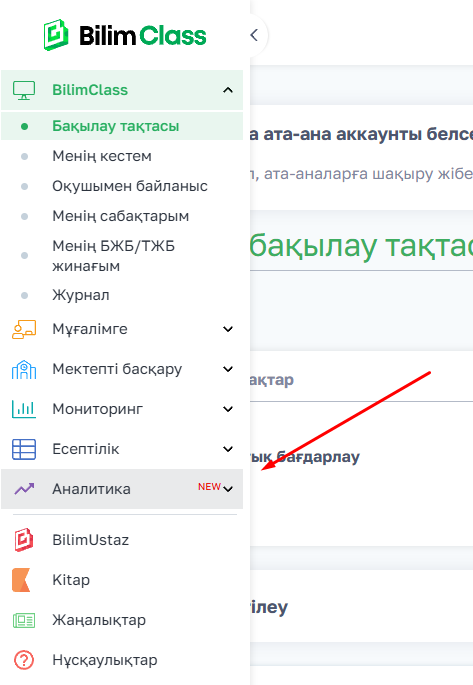This screenshot has width=473, height=685.
Task: Select Бақылау тақтасы menu item
Action: click(122, 126)
